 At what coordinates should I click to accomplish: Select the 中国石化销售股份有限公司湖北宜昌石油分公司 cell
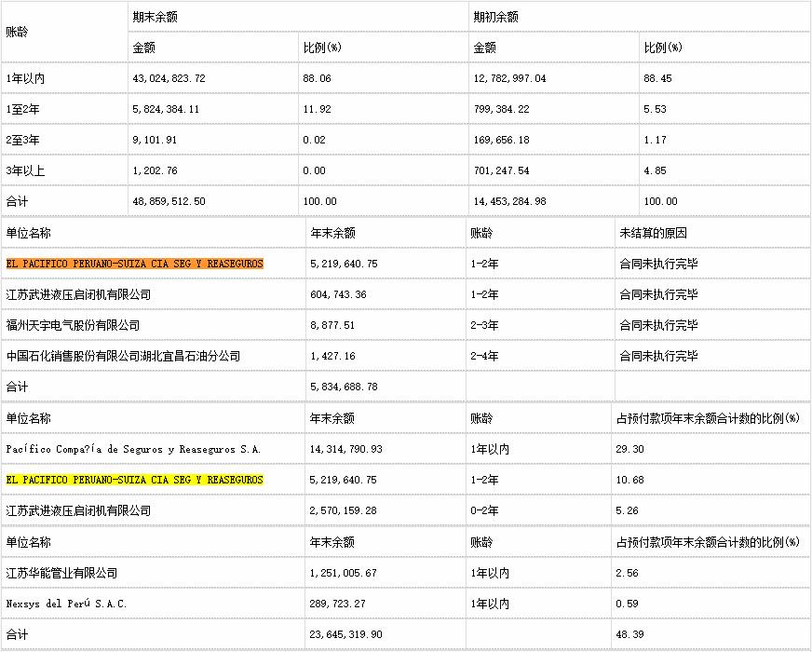123,356
